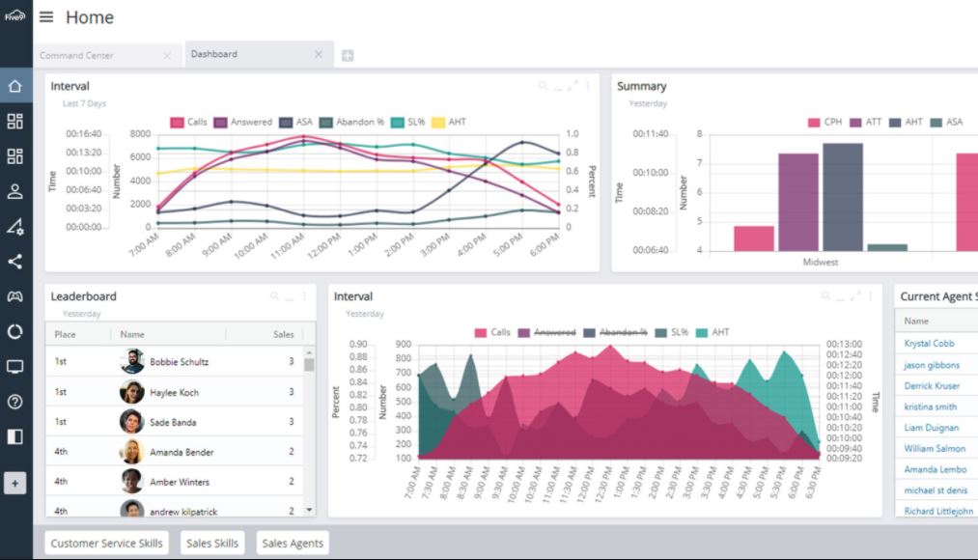Click search icon in Leaderboard widget
Viewport: 978px width, 560px height.
tap(274, 296)
